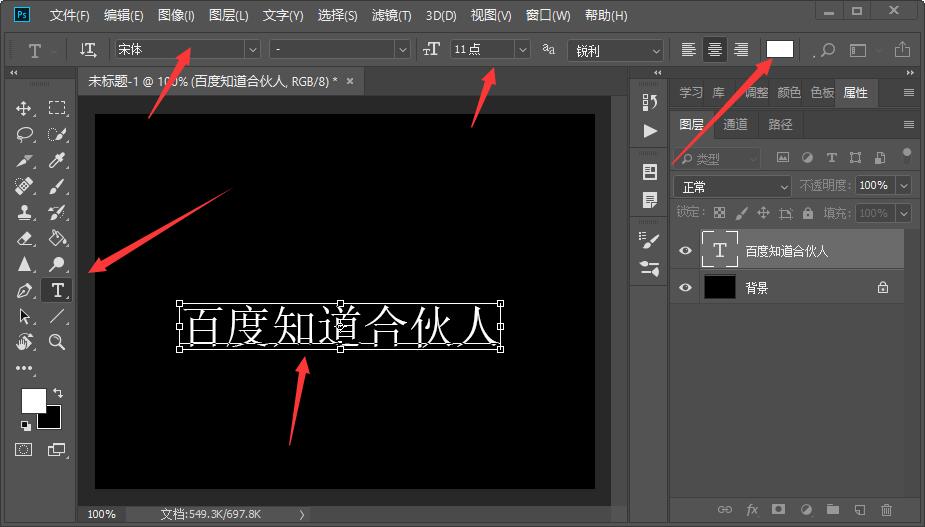
Task: Select the Brush tool
Action: (x=57, y=186)
